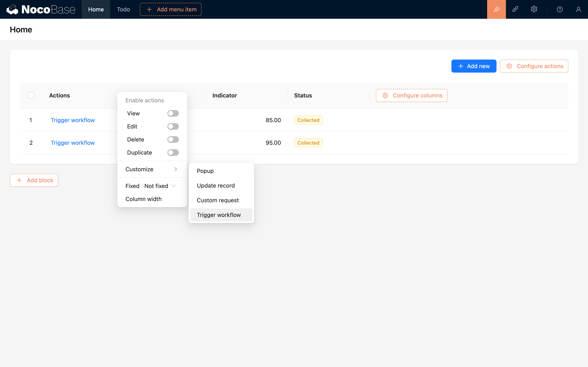Image resolution: width=588 pixels, height=367 pixels.
Task: Select Trigger workflow from the Customize submenu
Action: click(x=218, y=214)
